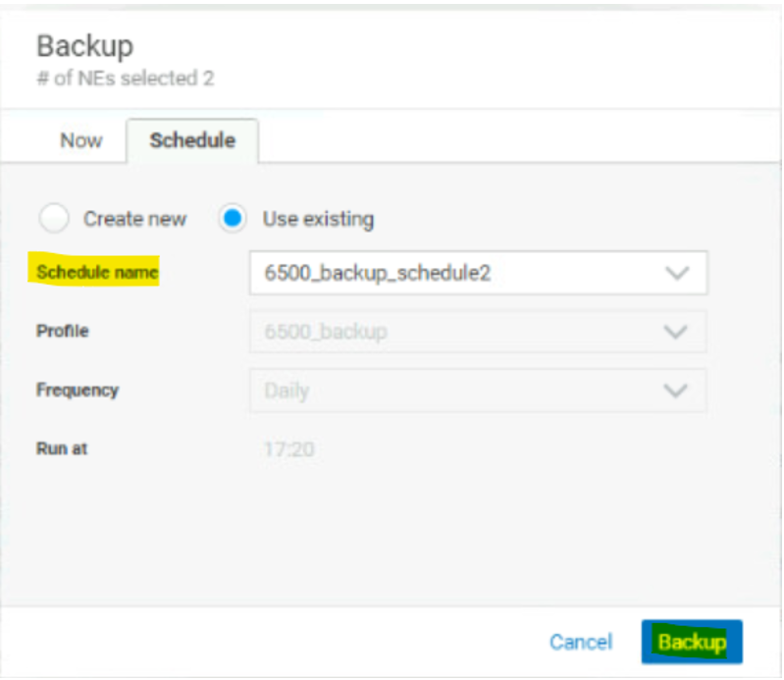The width and height of the screenshot is (784, 680).
Task: Click the Backup dialog title
Action: pyautogui.click(x=85, y=46)
